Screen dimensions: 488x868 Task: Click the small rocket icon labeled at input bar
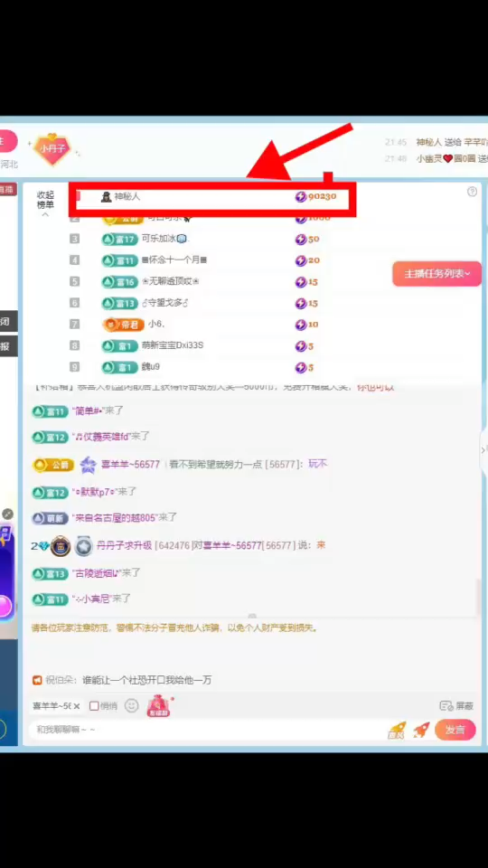coord(397,731)
